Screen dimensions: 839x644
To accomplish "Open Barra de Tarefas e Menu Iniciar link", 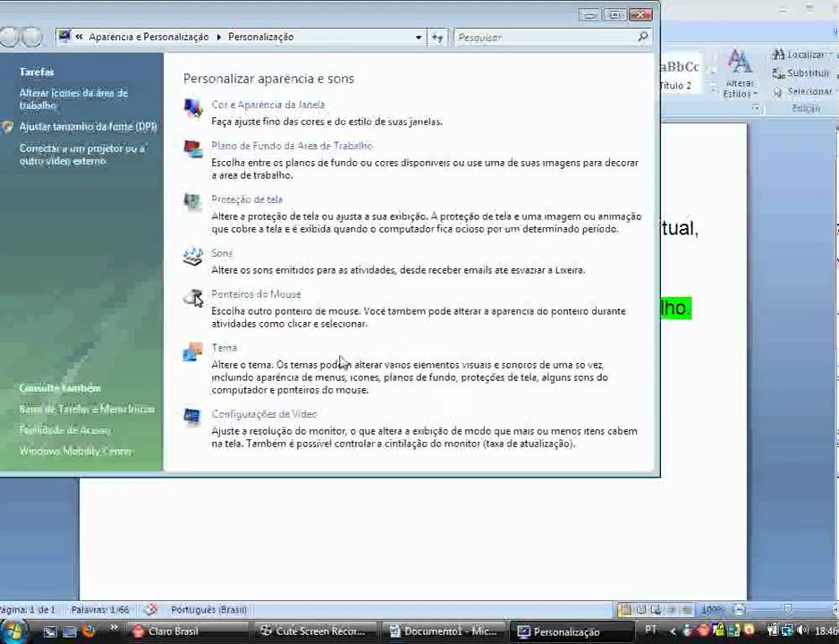I will [87, 409].
